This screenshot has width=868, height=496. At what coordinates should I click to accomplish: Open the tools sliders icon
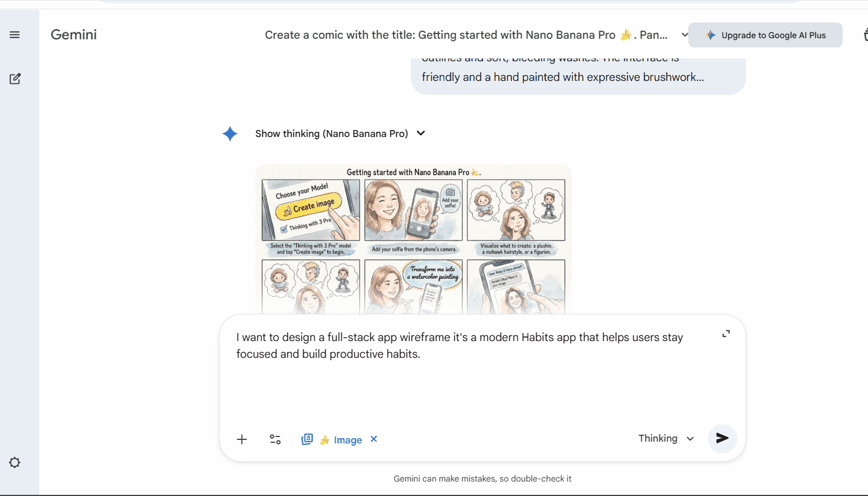[x=275, y=439]
